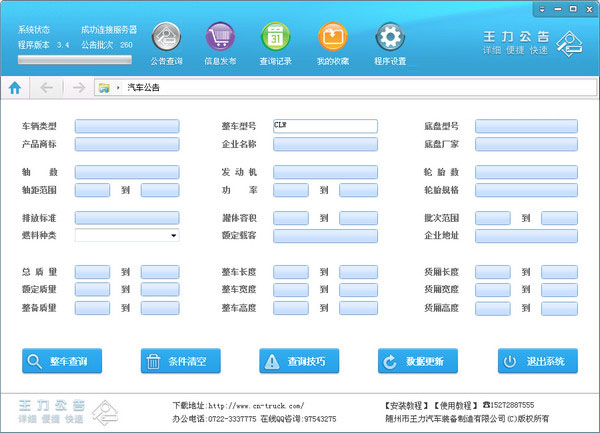
Task: Click the folder icon in address bar
Action: [x=104, y=88]
